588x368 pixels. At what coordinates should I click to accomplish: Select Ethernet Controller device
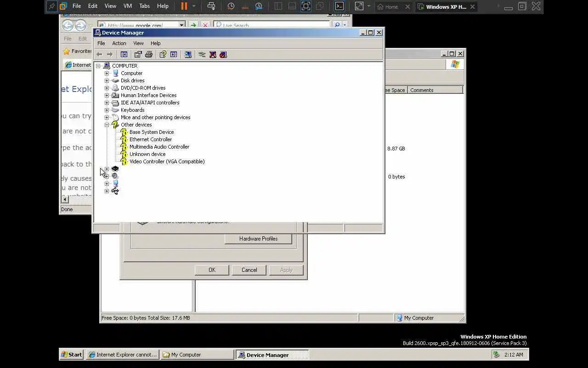[x=151, y=139]
